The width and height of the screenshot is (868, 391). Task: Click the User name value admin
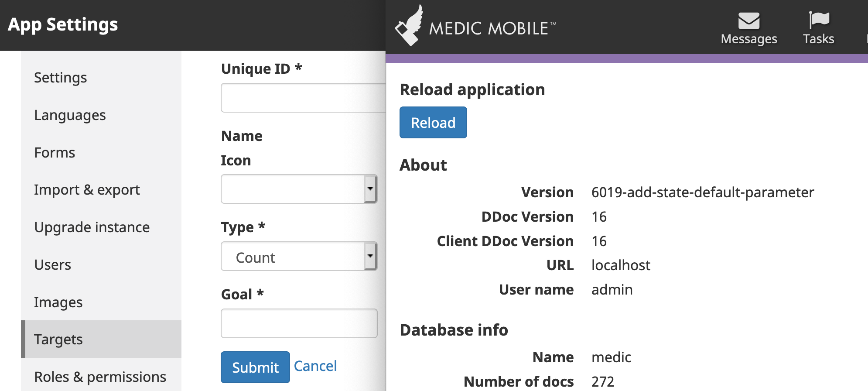click(612, 290)
